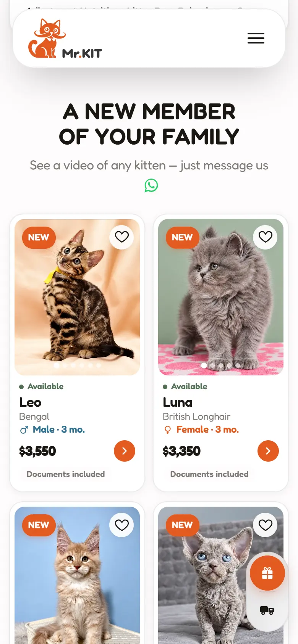Click Documents included under Leo
The image size is (298, 644).
click(x=66, y=474)
